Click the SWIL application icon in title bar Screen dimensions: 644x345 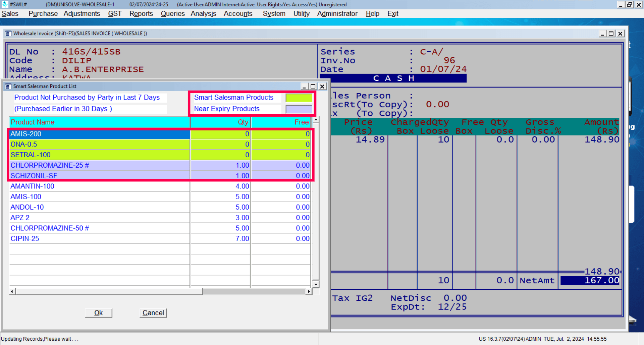5,4
